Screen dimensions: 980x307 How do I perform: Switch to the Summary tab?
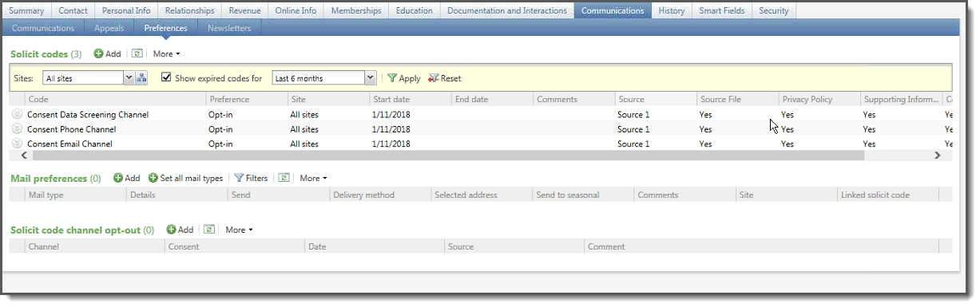(26, 10)
